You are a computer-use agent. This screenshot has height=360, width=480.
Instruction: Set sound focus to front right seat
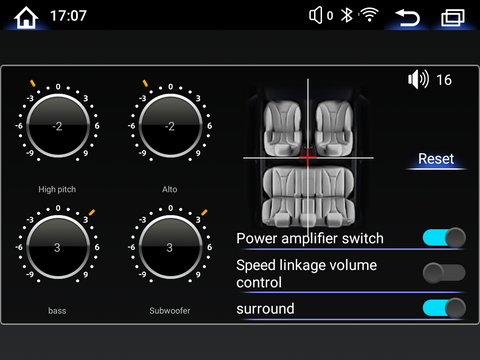coord(334,128)
